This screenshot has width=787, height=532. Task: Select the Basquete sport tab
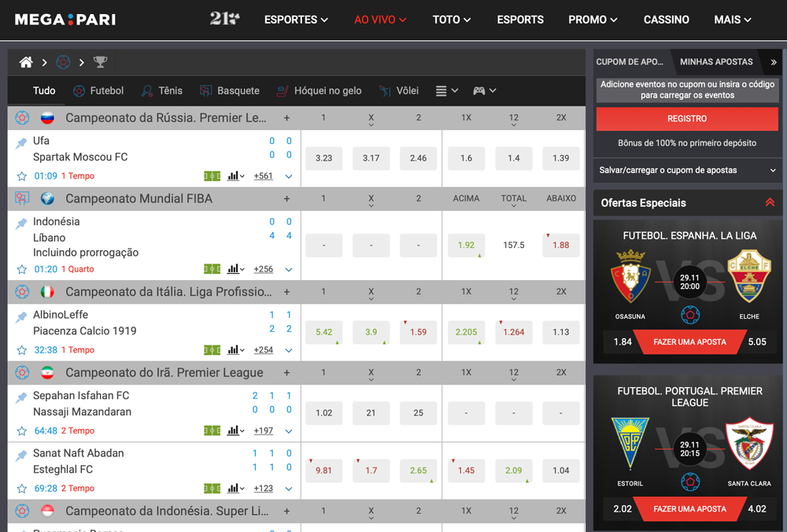[x=229, y=91]
